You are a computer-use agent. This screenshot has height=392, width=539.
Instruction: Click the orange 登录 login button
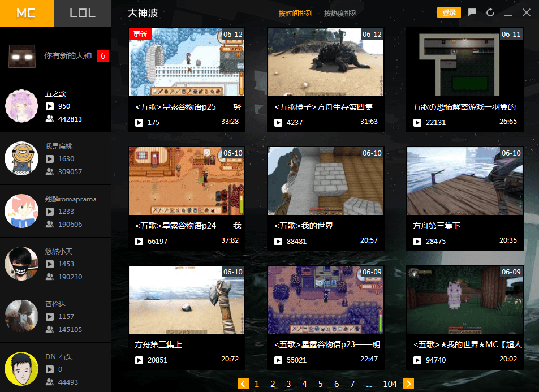tap(449, 12)
